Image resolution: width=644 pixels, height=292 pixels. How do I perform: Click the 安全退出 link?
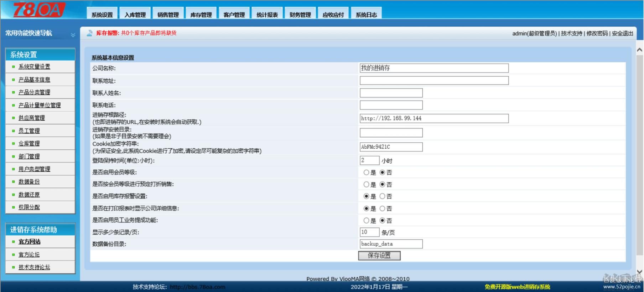(622, 34)
